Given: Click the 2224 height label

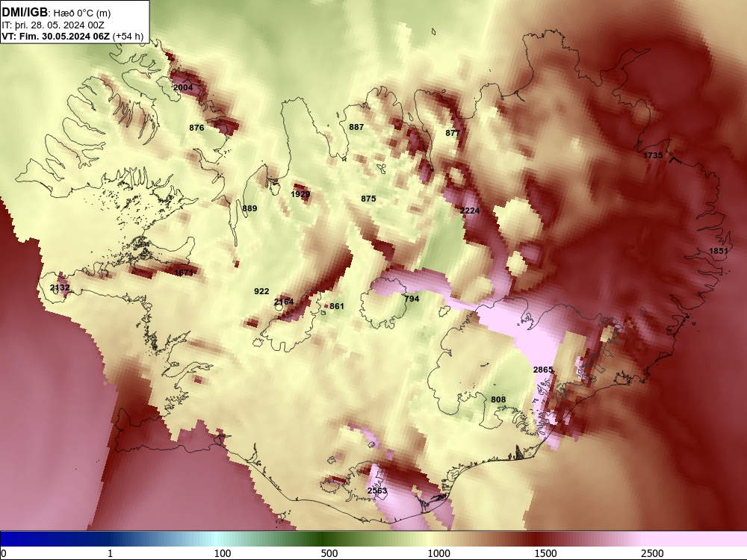Looking at the screenshot, I should [x=470, y=211].
